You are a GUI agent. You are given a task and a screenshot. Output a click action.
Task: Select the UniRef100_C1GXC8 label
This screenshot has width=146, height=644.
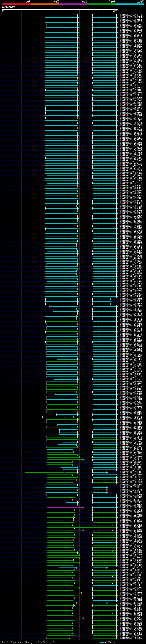[x=131, y=557]
